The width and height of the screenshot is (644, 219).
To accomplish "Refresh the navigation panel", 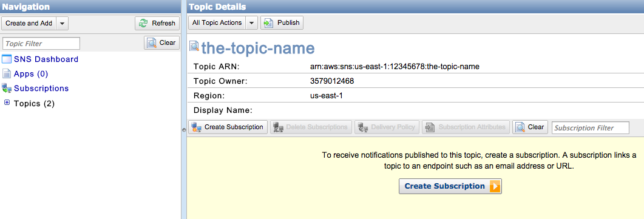I will [x=157, y=24].
